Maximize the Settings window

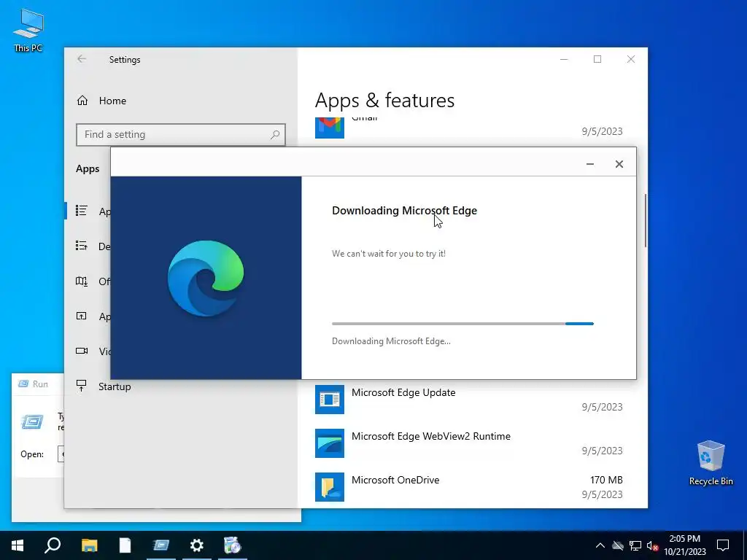click(x=597, y=59)
